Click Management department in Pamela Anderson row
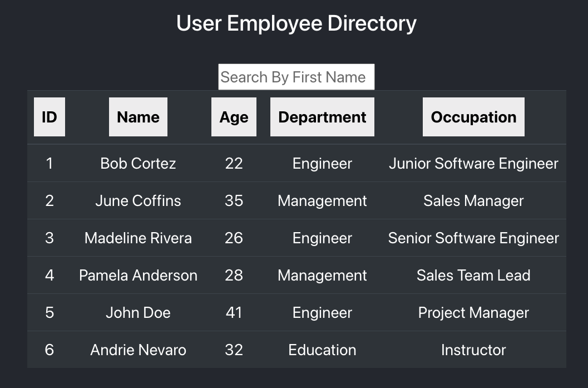This screenshot has width=588, height=388. click(x=322, y=276)
